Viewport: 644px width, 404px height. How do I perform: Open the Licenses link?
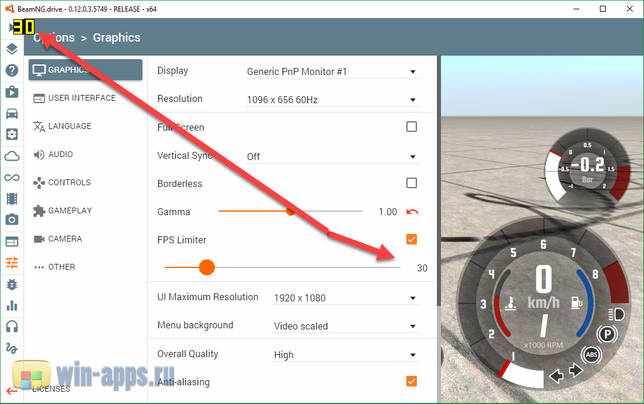click(x=51, y=388)
